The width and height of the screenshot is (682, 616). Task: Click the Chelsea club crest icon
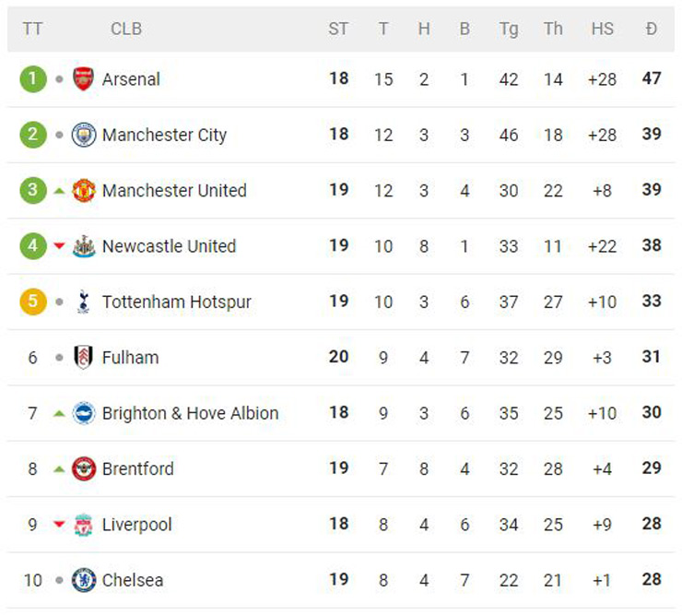pos(84,580)
